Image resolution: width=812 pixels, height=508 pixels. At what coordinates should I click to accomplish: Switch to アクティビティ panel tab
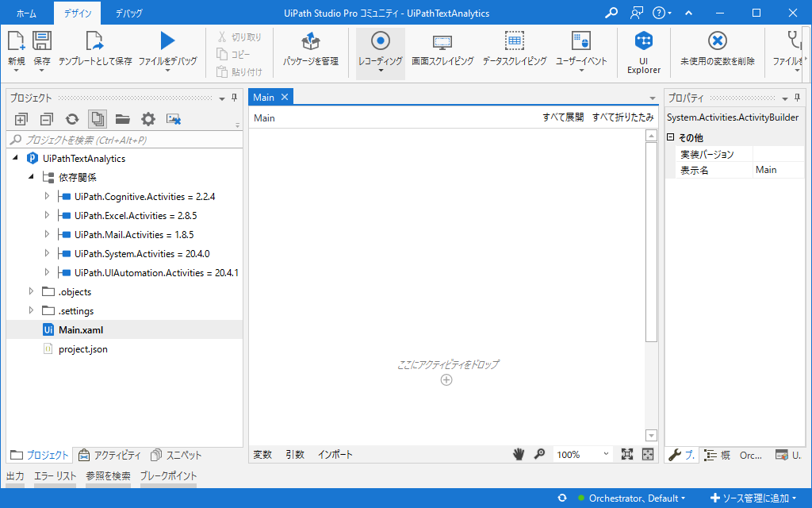coord(109,455)
